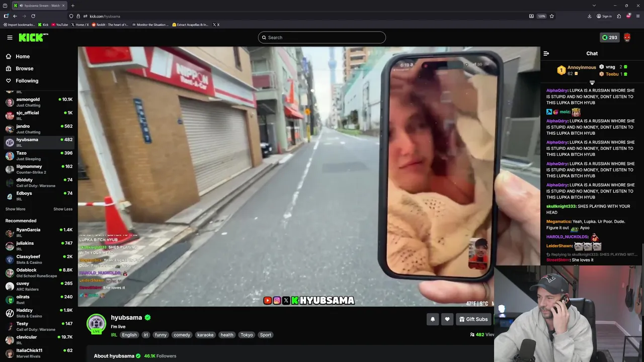Reset the 120% zoom indicator
The width and height of the screenshot is (644, 362).
[x=541, y=16]
